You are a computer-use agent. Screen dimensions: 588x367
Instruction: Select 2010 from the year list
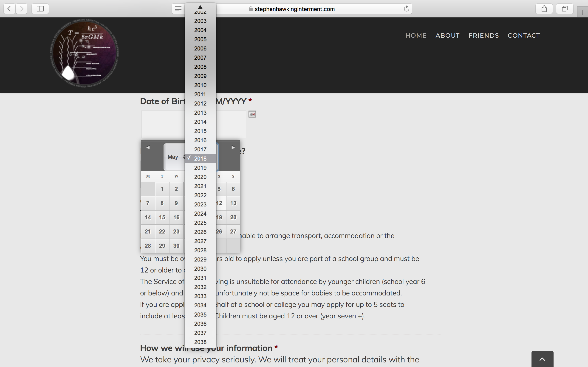click(x=200, y=85)
